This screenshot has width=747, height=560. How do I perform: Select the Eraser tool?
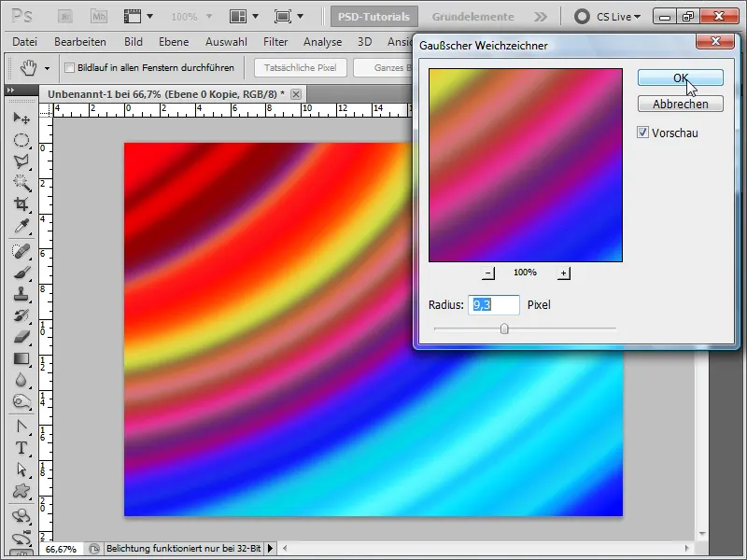[21, 337]
